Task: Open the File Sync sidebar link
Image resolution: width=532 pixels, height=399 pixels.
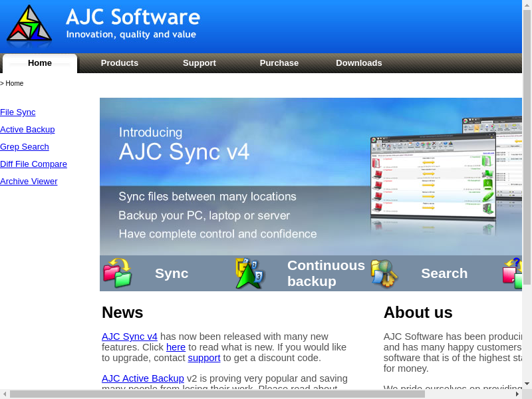Action: click(x=18, y=112)
